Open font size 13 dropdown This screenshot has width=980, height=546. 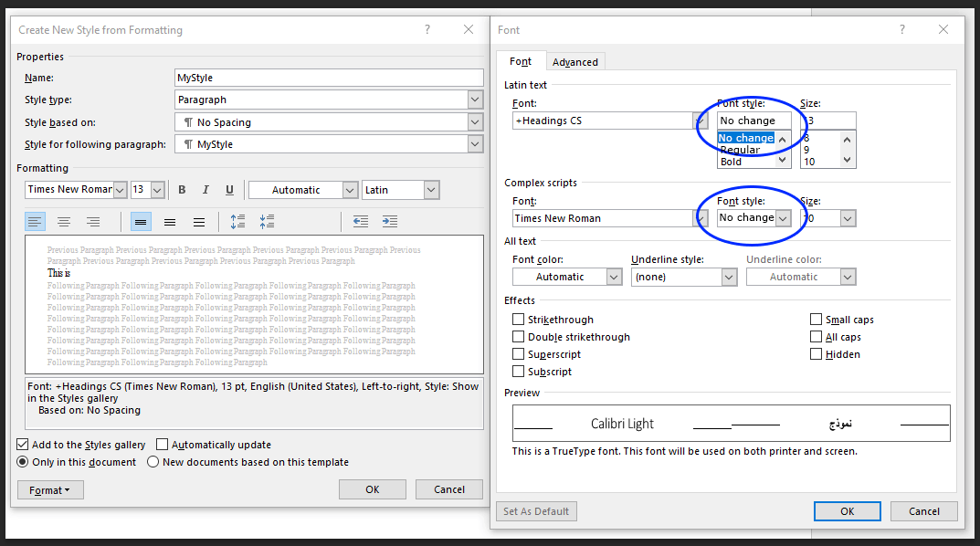[157, 190]
